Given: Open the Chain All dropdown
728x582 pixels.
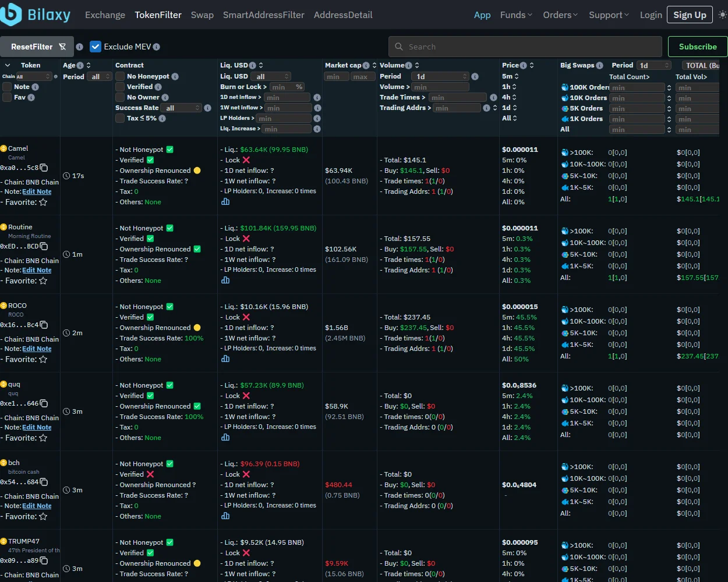Looking at the screenshot, I should click(x=34, y=76).
